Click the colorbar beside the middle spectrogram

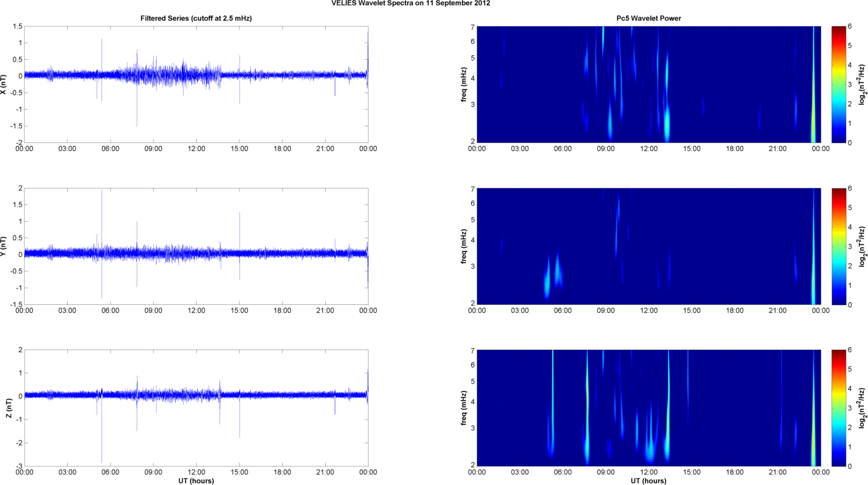click(838, 246)
